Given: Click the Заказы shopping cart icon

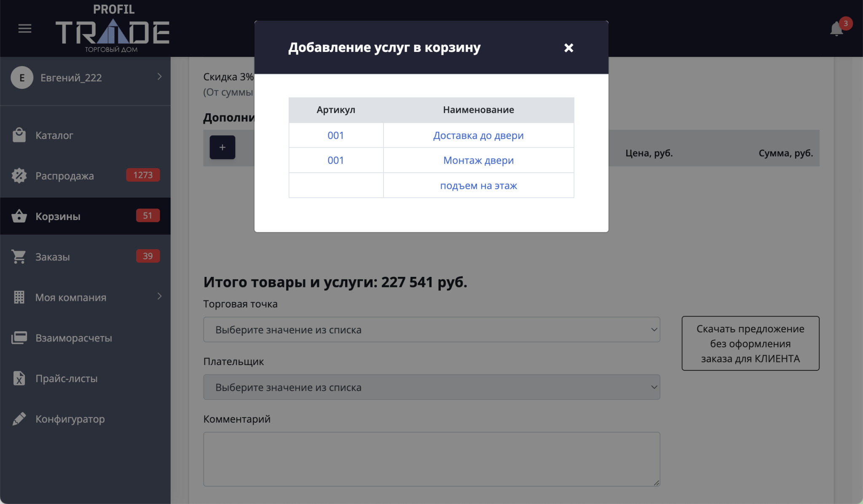Looking at the screenshot, I should [19, 257].
